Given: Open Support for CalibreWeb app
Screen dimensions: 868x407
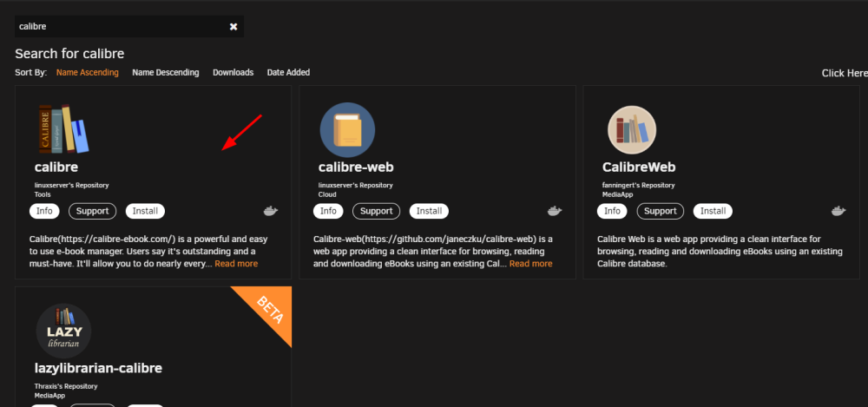Looking at the screenshot, I should pyautogui.click(x=661, y=211).
